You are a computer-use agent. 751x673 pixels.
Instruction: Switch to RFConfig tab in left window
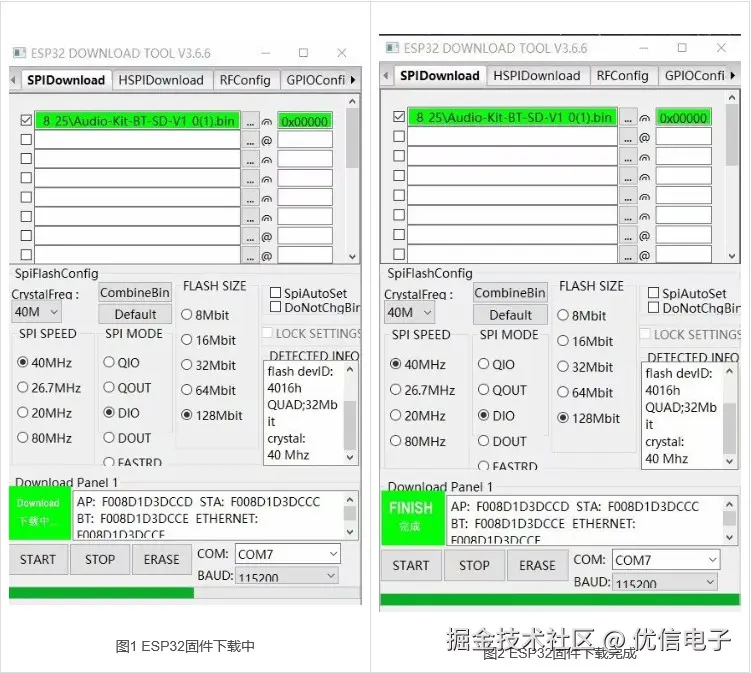[245, 80]
